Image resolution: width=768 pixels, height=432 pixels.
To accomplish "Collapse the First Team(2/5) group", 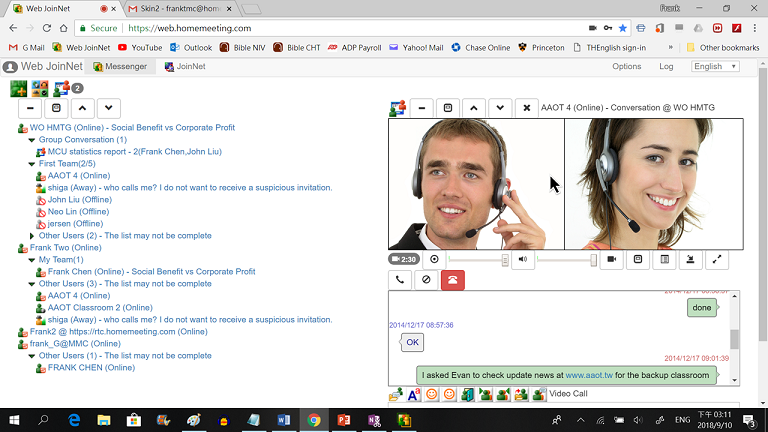I will pos(32,164).
